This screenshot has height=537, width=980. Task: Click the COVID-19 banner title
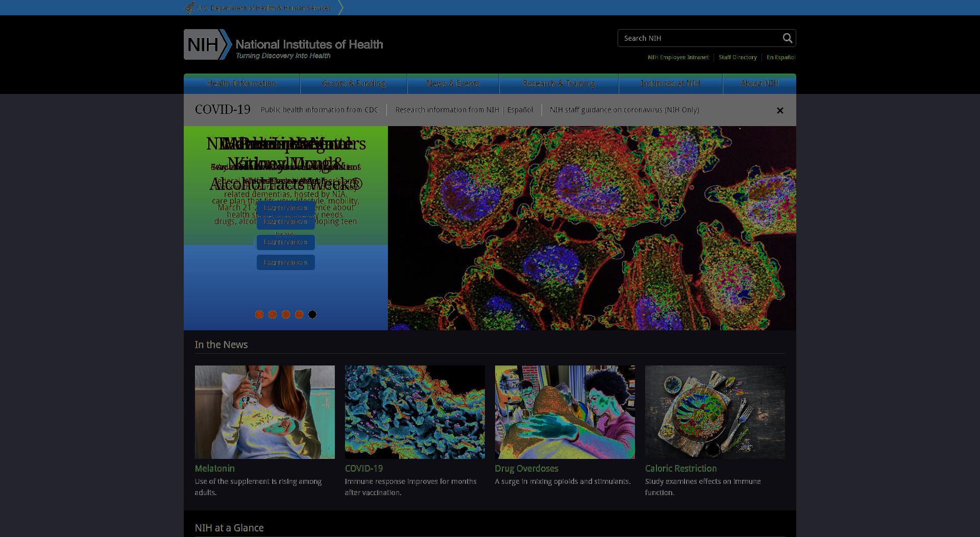point(223,110)
